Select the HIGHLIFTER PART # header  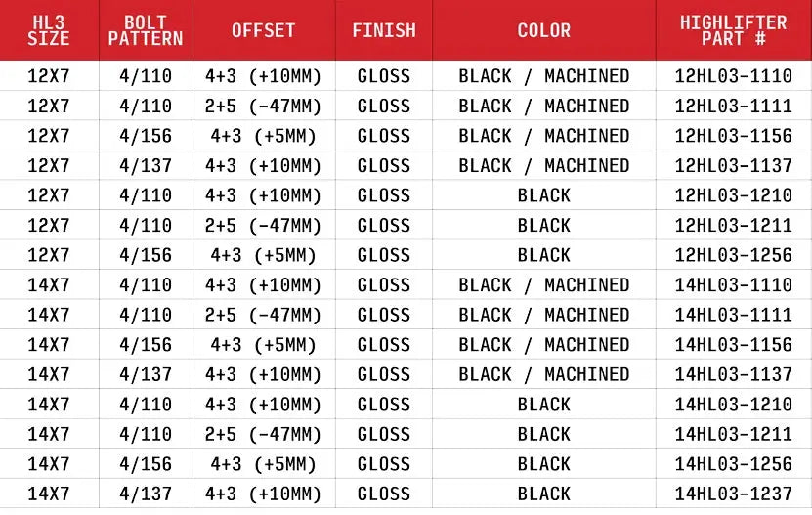(734, 30)
